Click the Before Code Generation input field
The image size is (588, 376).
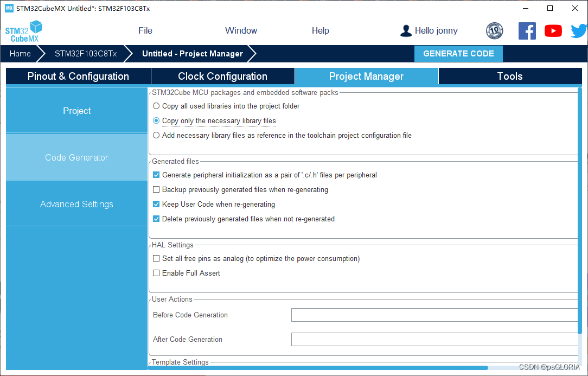[x=434, y=315]
